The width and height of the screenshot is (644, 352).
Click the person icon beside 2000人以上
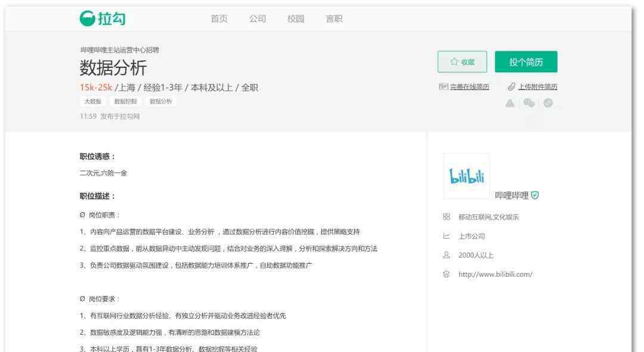(x=447, y=255)
